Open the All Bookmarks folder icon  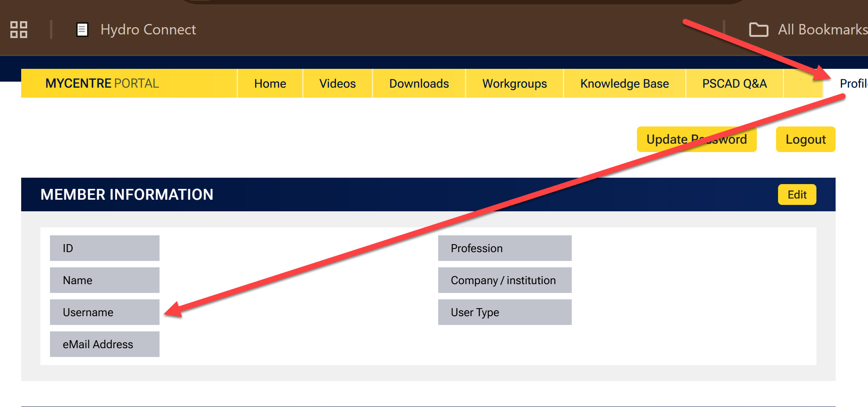(x=758, y=29)
